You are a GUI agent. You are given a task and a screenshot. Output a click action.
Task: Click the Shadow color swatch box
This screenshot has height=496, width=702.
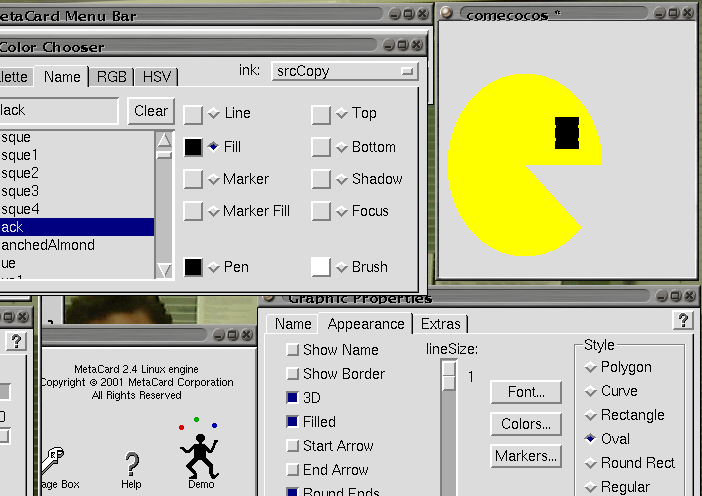321,179
